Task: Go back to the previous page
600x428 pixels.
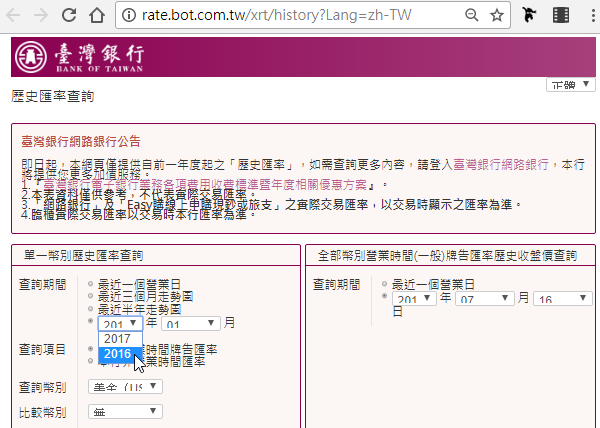Action: tap(14, 15)
